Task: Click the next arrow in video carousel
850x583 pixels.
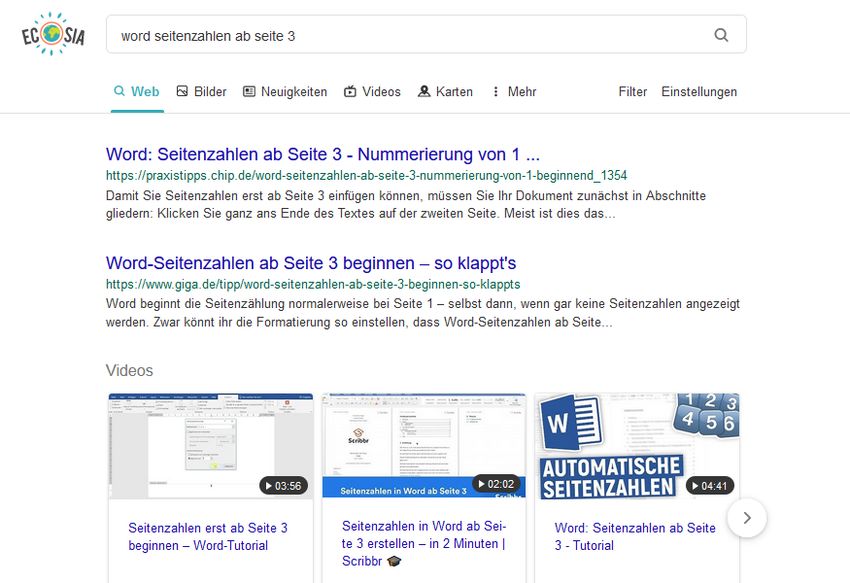Action: point(747,518)
